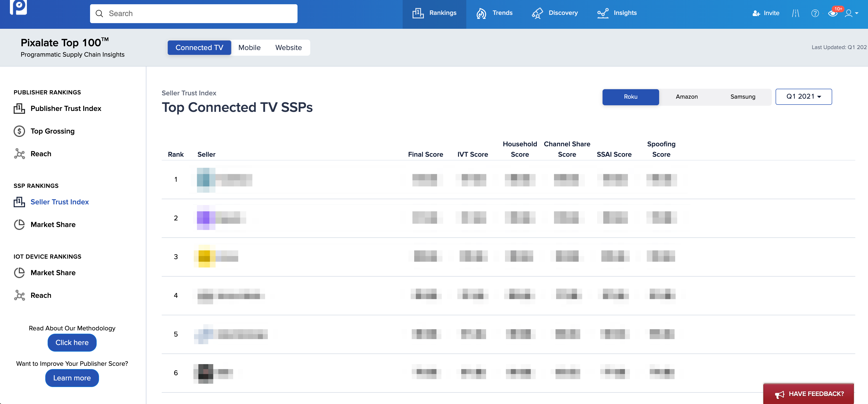868x404 pixels.
Task: Sort by SSAI Score column
Action: [614, 155]
